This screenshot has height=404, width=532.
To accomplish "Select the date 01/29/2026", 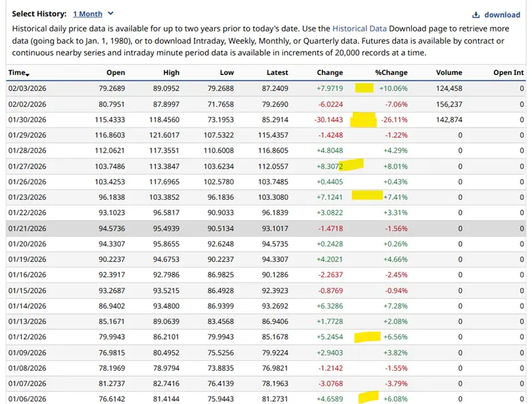I will pos(27,135).
